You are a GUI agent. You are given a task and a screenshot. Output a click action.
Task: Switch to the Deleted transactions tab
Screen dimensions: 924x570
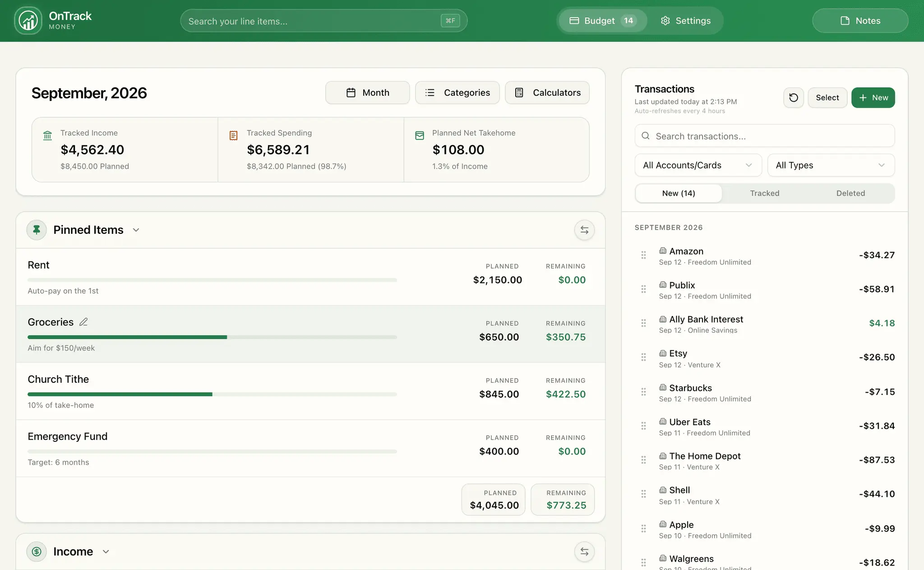(850, 193)
